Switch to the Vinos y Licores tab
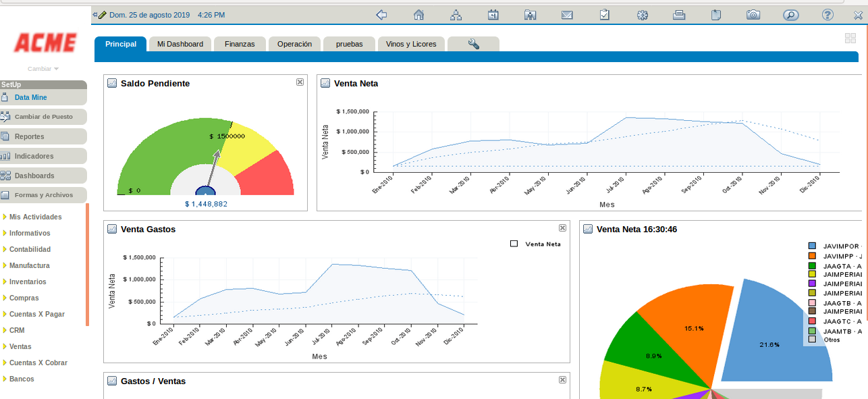This screenshot has height=399, width=868. coord(411,44)
